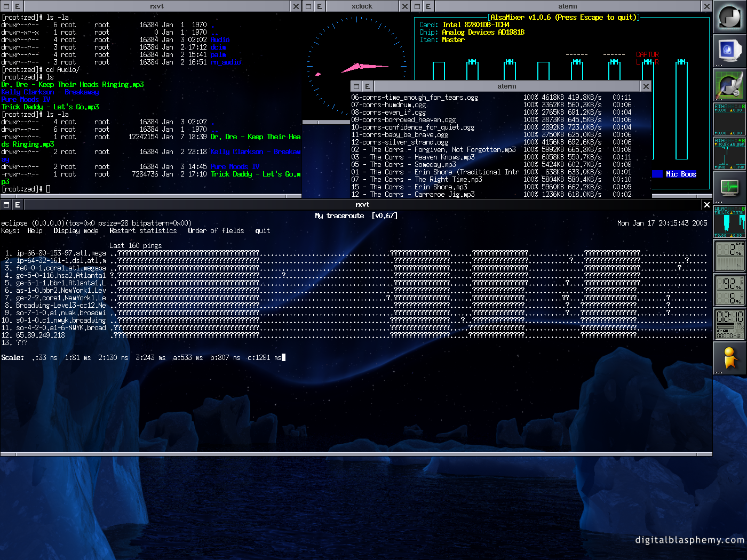This screenshot has width=747, height=560.
Task: Click the horizontal scrollbar under traceroute window
Action: [356, 454]
